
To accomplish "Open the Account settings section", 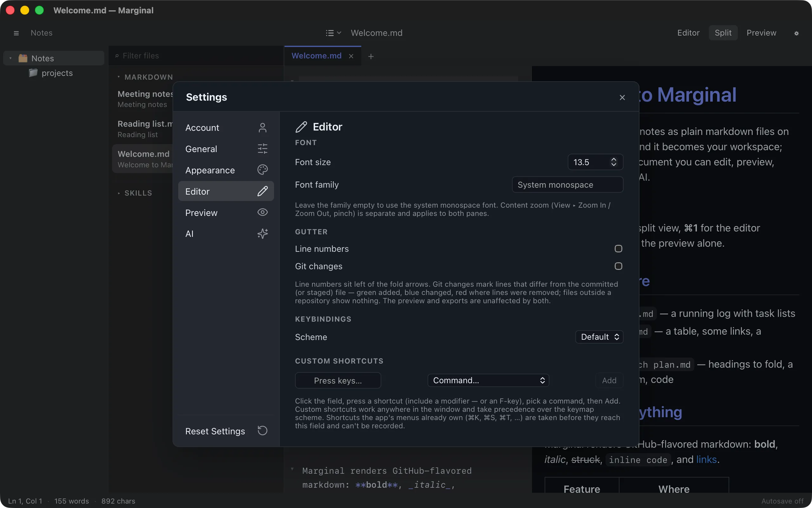I will point(226,128).
